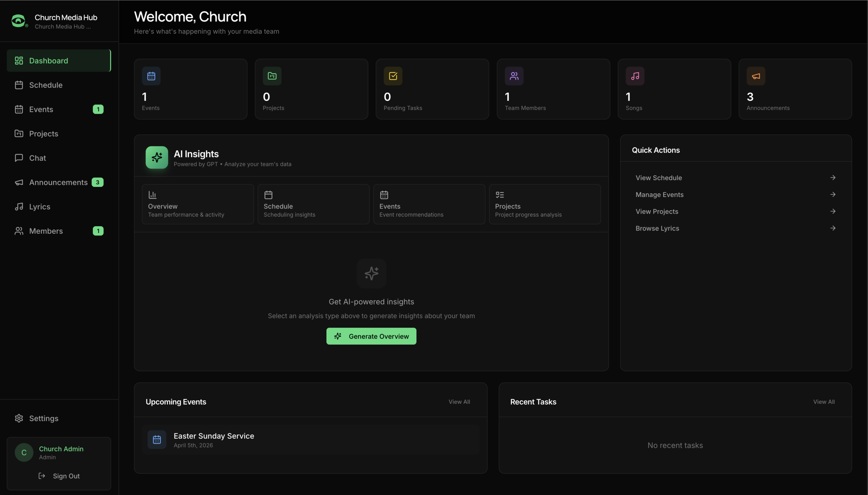
Task: Click Sign Out button
Action: (x=59, y=476)
